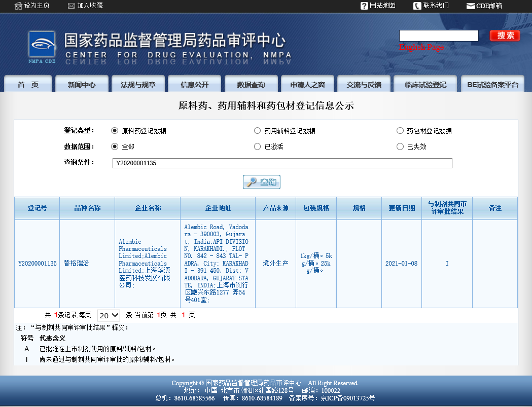Screen dimensions: 532x407
Task: Choose the 药包材登记数据 registration type
Action: point(400,130)
